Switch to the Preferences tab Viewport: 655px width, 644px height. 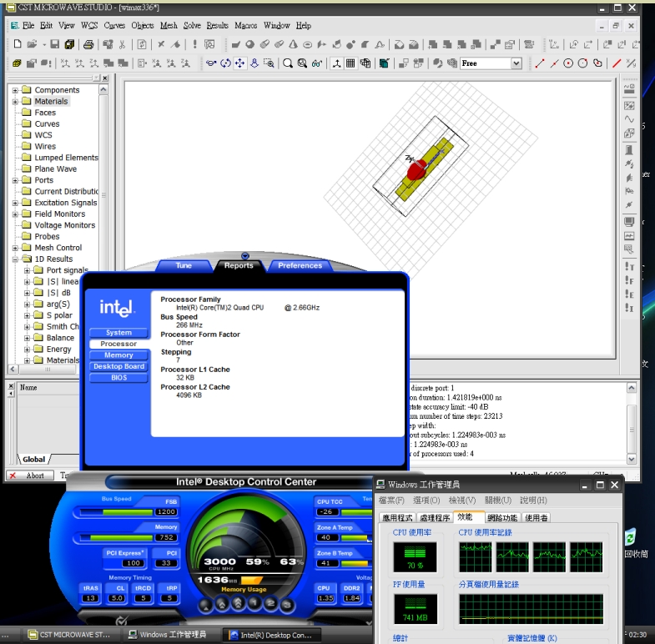[x=300, y=265]
